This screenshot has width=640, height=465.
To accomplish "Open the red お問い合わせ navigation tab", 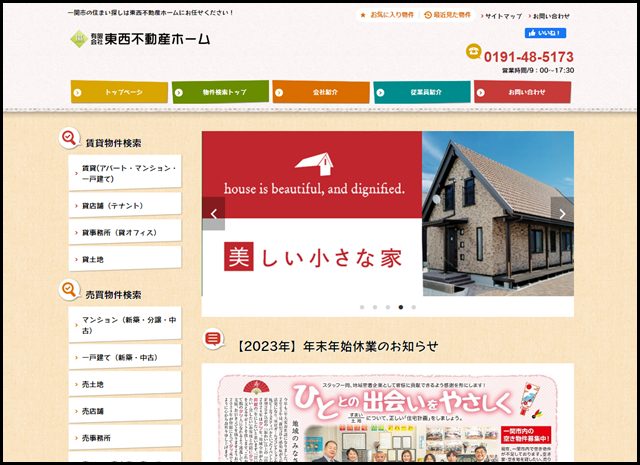I will [522, 92].
